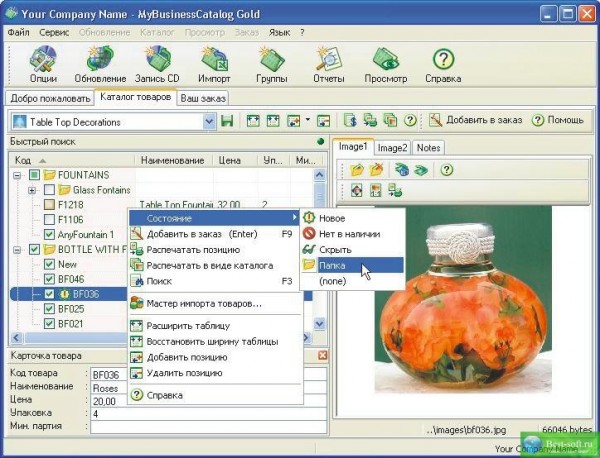Open the Опции toolbar icon
Image resolution: width=600 pixels, height=458 pixels.
(43, 64)
